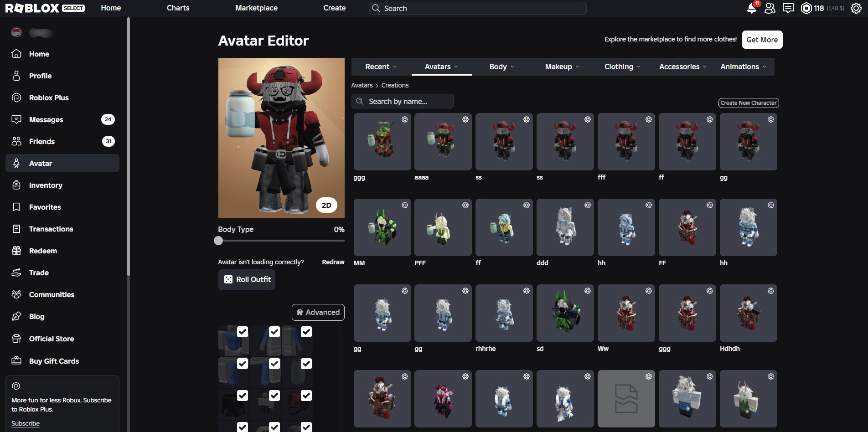
Task: Uncheck second item checkbox in top row
Action: (x=274, y=332)
